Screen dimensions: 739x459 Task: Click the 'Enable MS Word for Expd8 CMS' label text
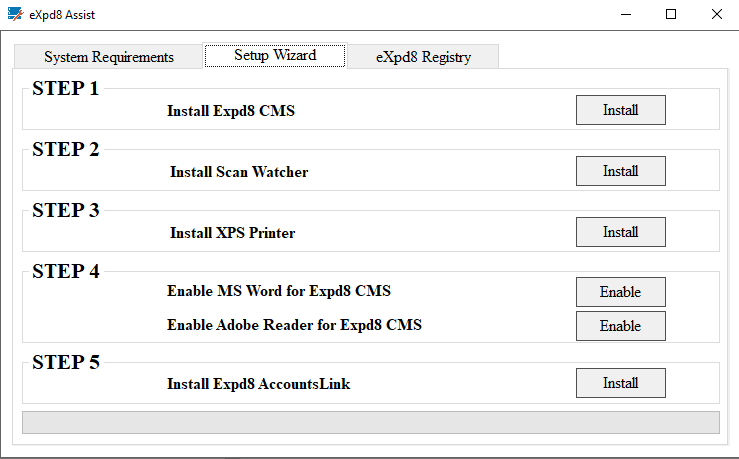(278, 292)
